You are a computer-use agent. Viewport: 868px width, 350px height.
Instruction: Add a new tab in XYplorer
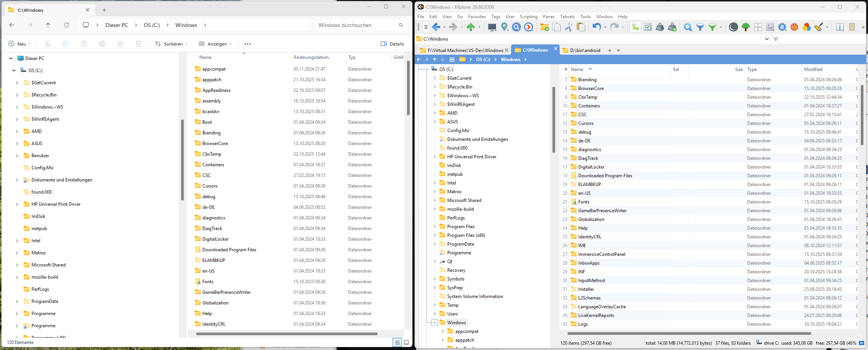click(610, 50)
